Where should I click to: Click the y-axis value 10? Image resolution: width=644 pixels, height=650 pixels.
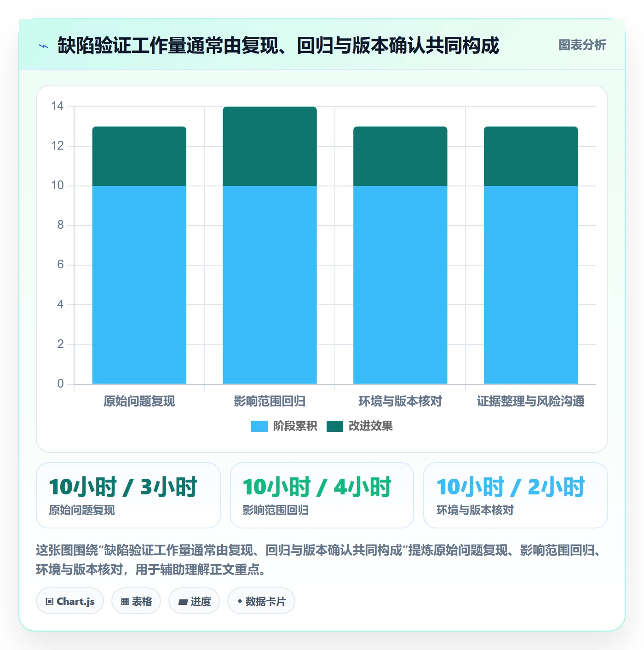pos(57,186)
